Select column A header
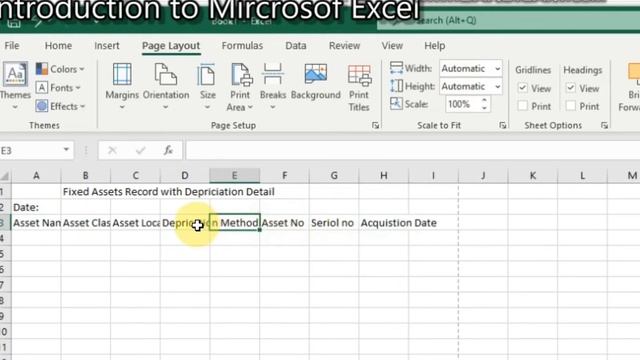Image resolution: width=640 pixels, height=360 pixels. [36, 176]
